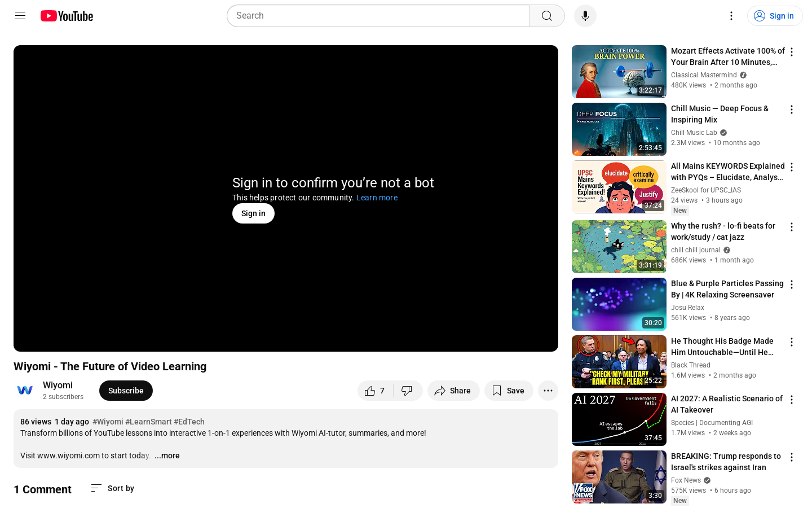The width and height of the screenshot is (812, 508).
Task: Click the #Wiyomi hashtag
Action: 108,422
